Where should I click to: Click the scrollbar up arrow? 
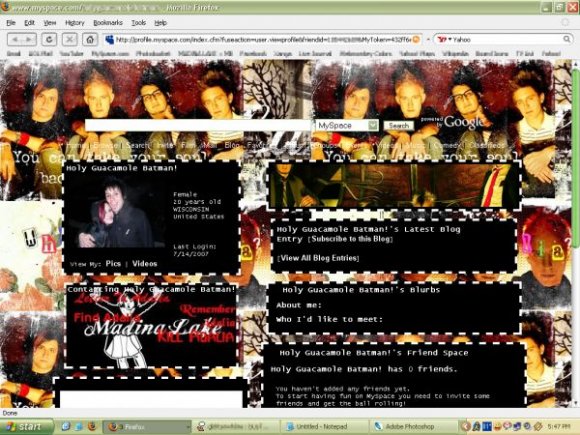(x=575, y=64)
